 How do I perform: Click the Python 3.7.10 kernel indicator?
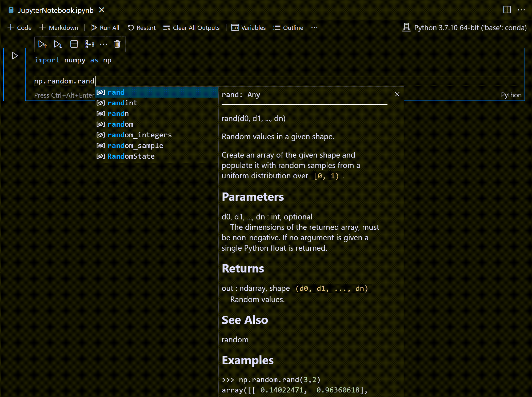(x=464, y=27)
